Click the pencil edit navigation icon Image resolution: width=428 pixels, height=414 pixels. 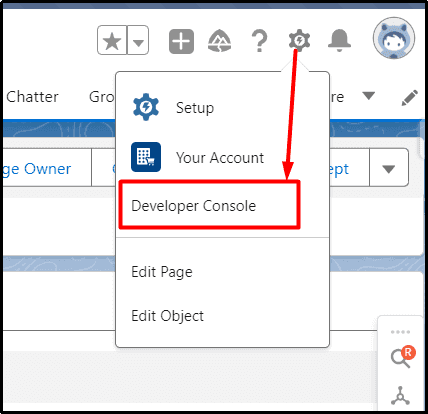[x=410, y=97]
